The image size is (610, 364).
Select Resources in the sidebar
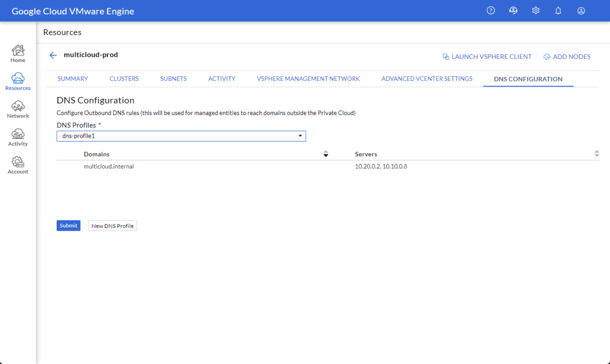coord(18,82)
